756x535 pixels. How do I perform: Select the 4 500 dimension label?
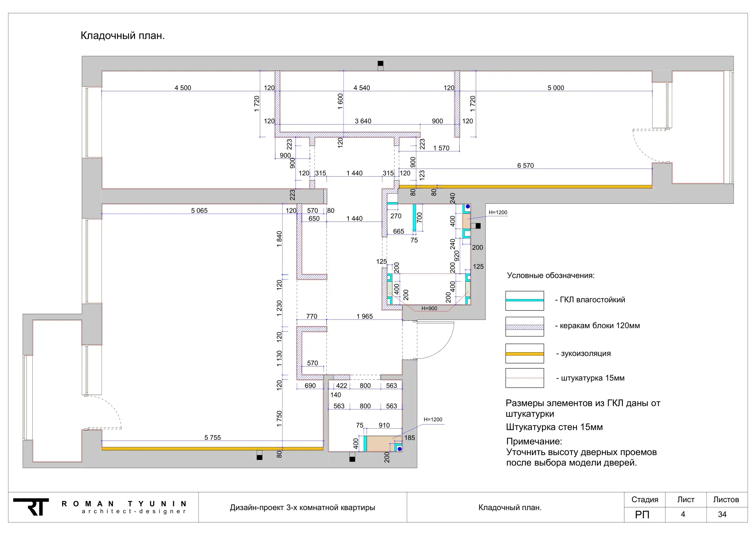pyautogui.click(x=183, y=88)
